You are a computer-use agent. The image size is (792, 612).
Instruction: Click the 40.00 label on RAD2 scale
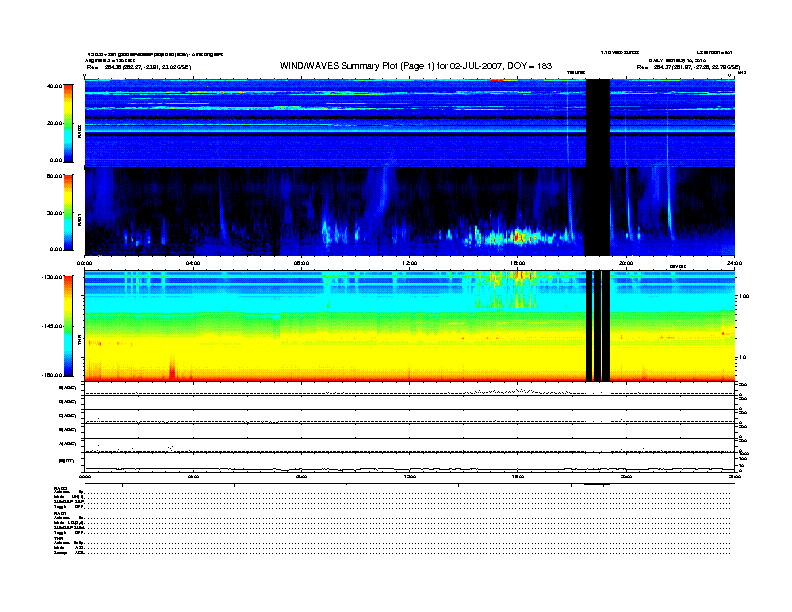tap(55, 86)
